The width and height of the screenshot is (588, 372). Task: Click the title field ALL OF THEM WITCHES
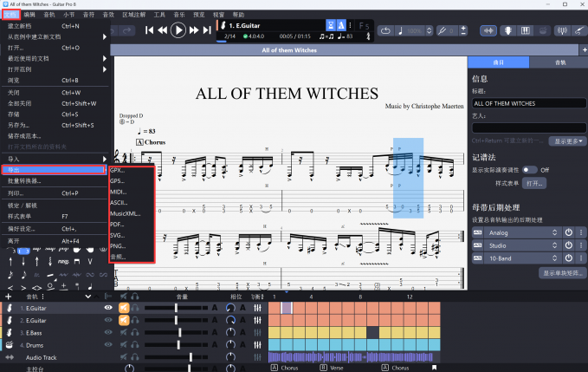coord(527,103)
